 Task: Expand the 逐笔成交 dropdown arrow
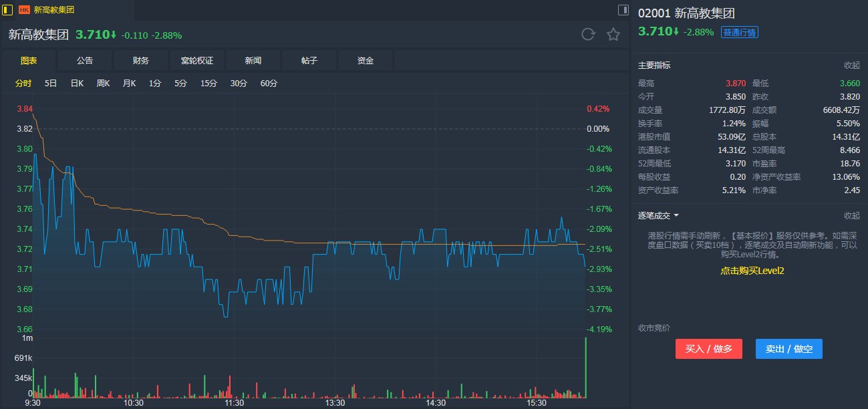point(676,215)
